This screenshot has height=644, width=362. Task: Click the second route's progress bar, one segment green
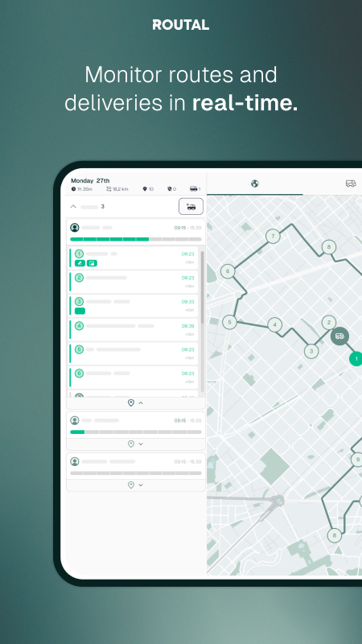coord(136,432)
